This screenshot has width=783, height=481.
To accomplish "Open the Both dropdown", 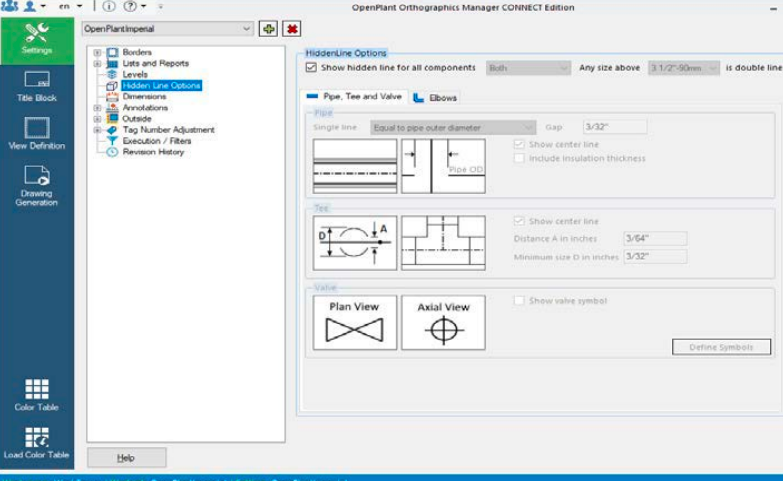I will point(528,68).
